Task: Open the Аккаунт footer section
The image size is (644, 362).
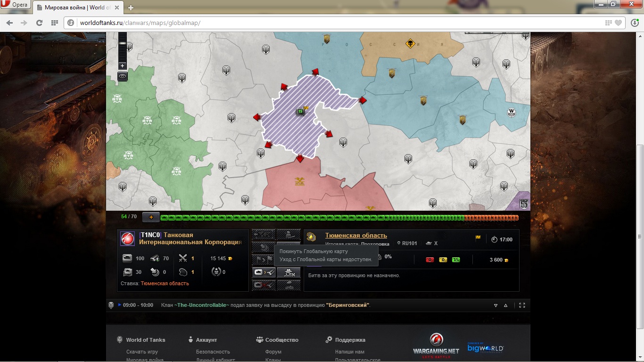Action: click(x=206, y=340)
